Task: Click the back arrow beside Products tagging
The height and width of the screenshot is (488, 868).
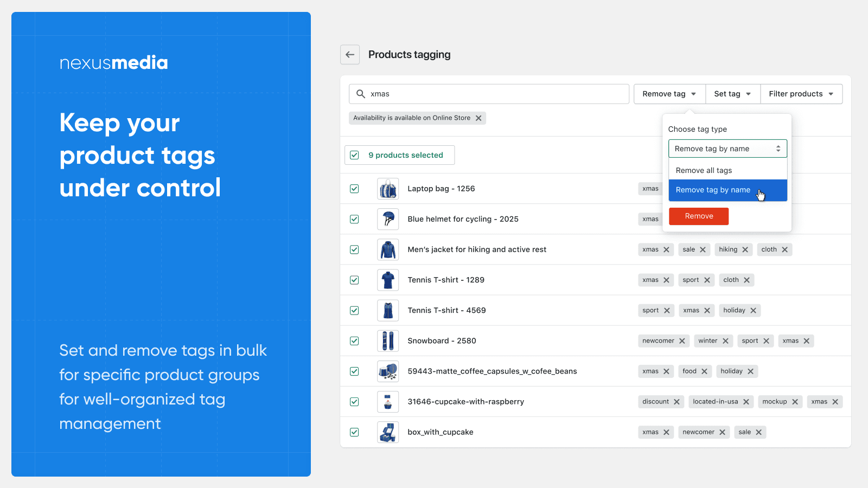Action: tap(350, 54)
